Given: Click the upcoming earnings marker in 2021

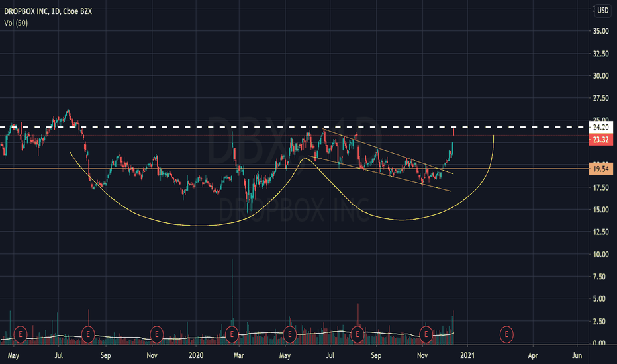Looking at the screenshot, I should point(506,334).
